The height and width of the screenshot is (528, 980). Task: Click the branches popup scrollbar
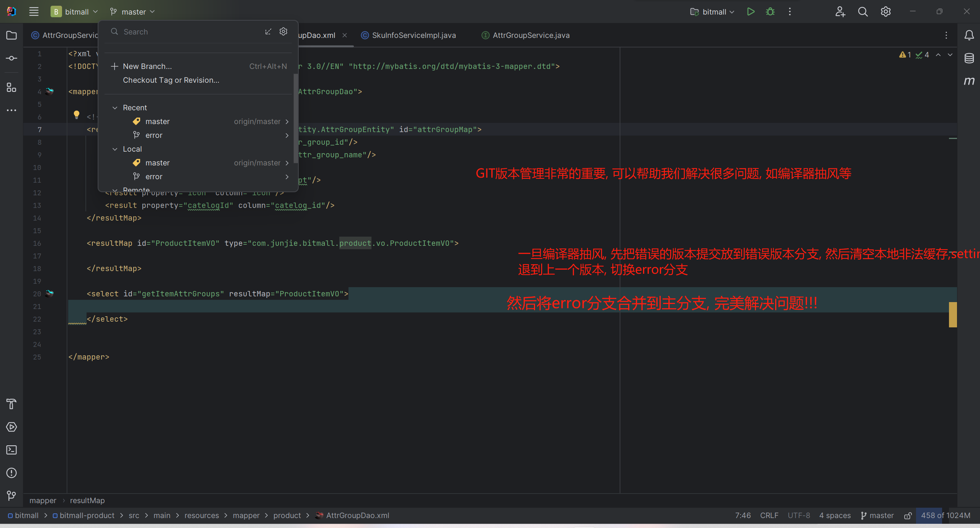295,119
